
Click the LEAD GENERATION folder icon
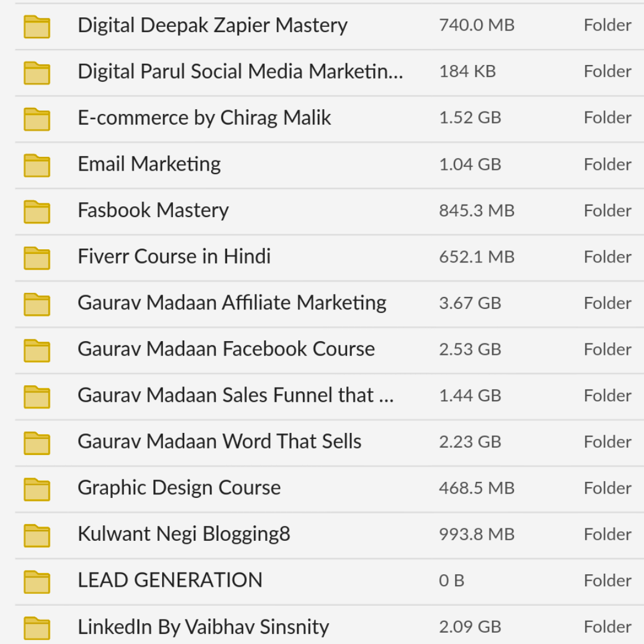tap(37, 582)
